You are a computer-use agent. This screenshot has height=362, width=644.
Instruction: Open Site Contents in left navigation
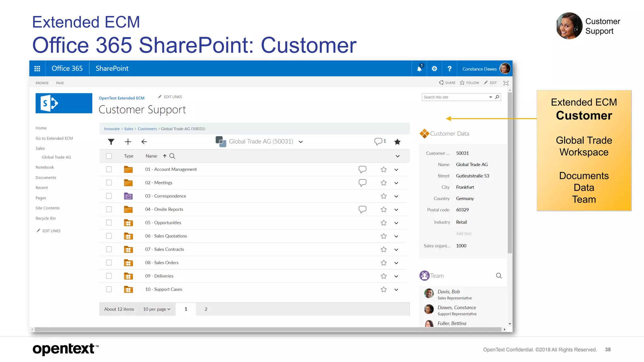tap(47, 208)
